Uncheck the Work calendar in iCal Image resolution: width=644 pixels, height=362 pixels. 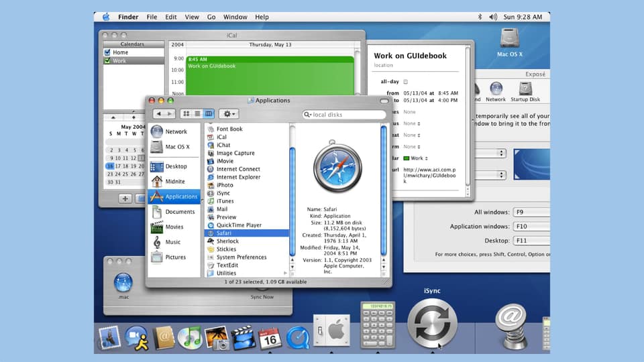107,61
